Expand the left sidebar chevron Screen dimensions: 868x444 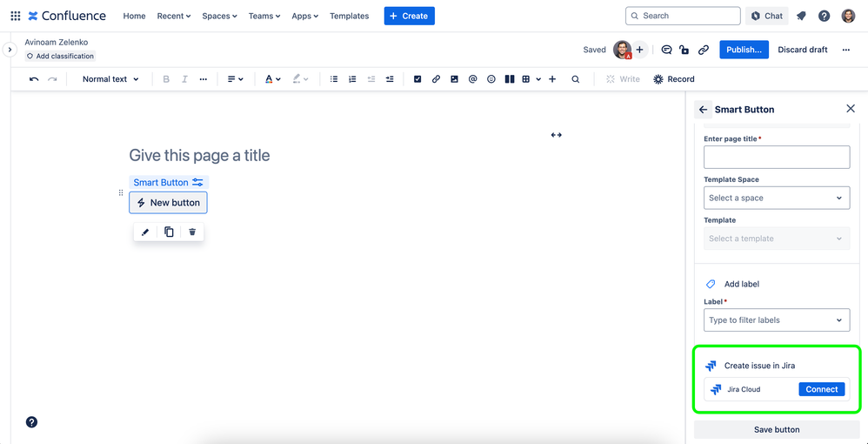pyautogui.click(x=10, y=50)
